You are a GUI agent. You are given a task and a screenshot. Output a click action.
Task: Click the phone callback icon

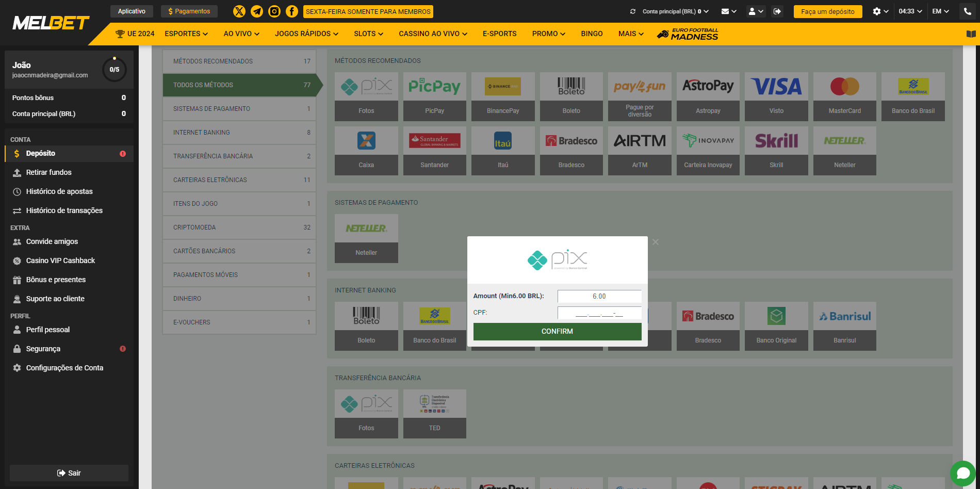(968, 11)
